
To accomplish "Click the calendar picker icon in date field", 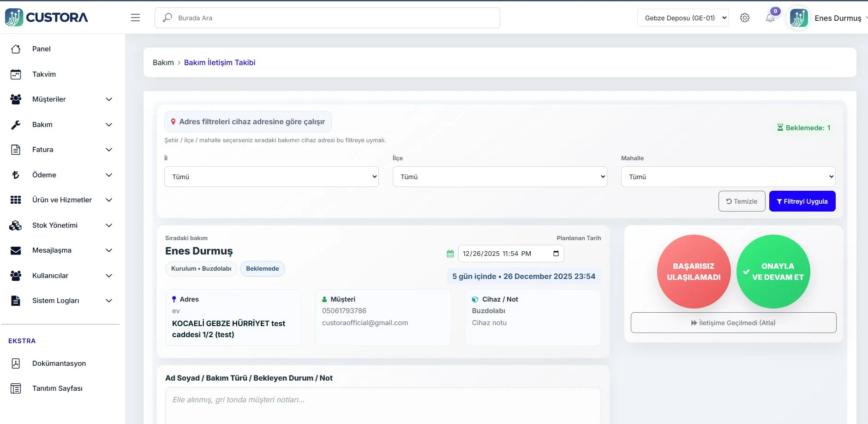I will 556,254.
